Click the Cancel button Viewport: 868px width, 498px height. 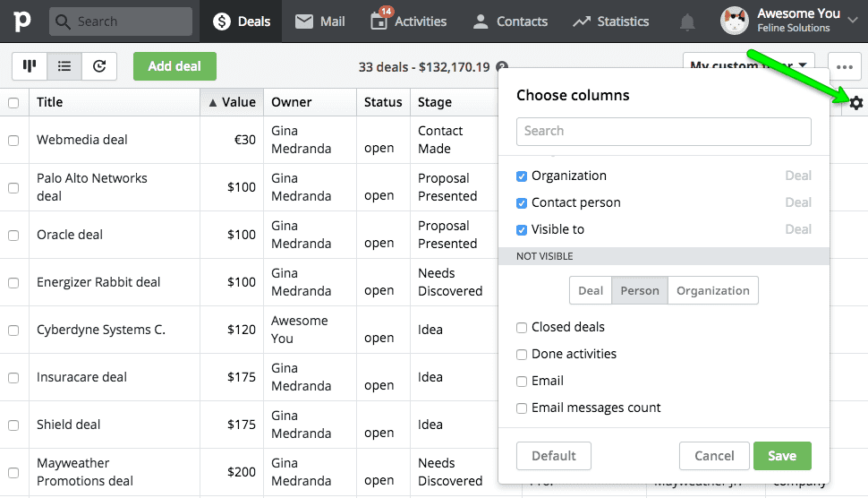714,456
